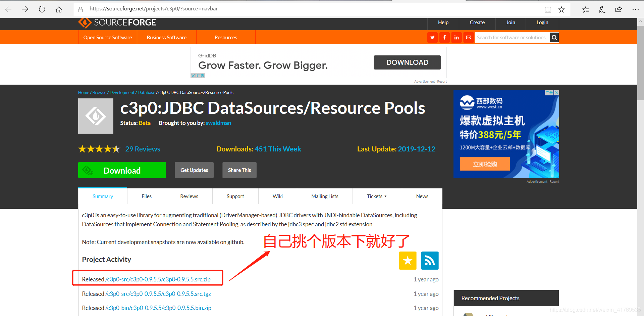
Task: Open the Mailing Lists tab
Action: (325, 196)
